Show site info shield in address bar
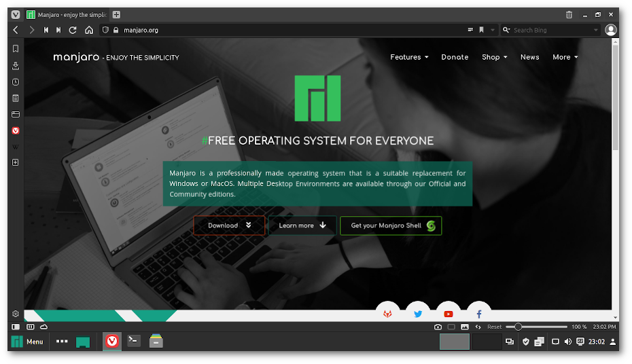The width and height of the screenshot is (632, 364). point(105,30)
